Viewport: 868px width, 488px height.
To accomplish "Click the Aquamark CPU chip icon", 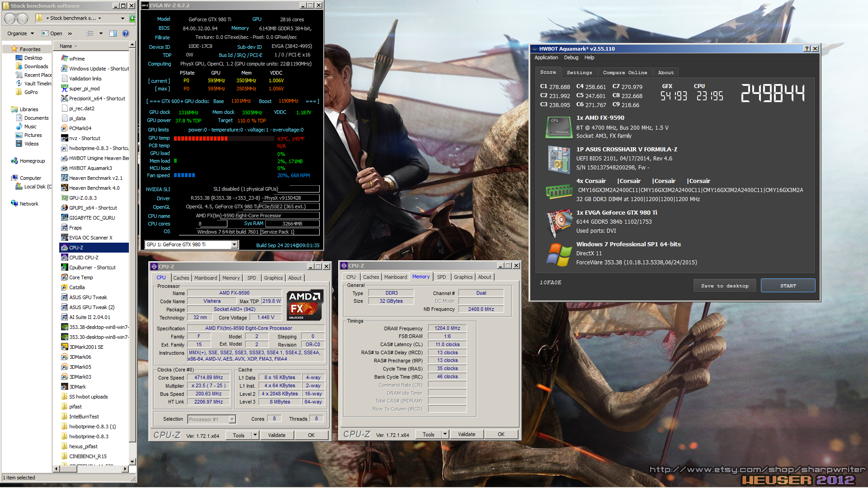I will click(x=559, y=127).
